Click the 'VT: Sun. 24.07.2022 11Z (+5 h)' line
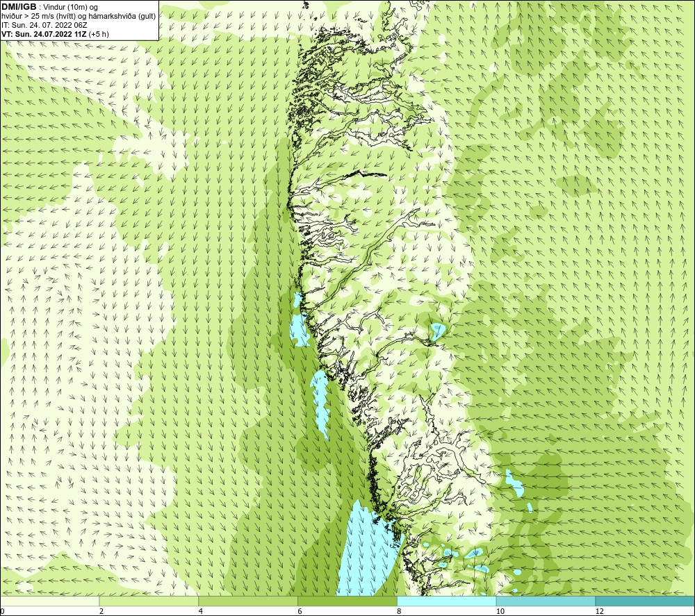 point(55,34)
